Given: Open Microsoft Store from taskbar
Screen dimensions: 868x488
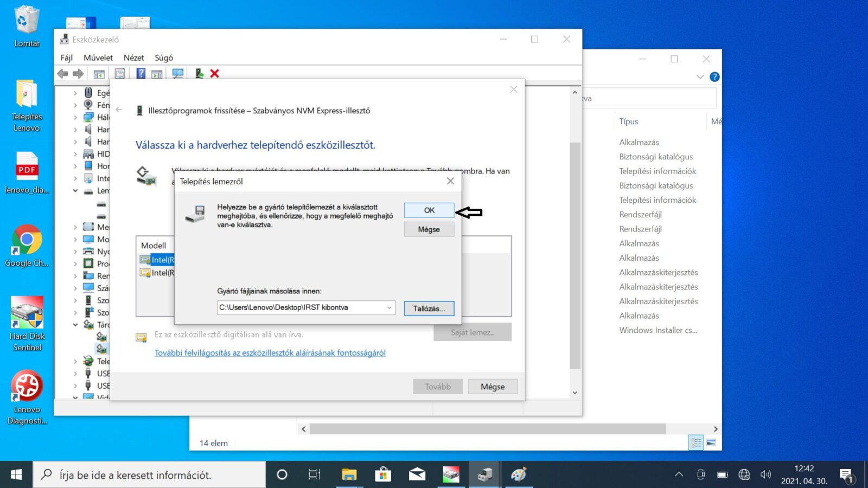Looking at the screenshot, I should [x=383, y=475].
